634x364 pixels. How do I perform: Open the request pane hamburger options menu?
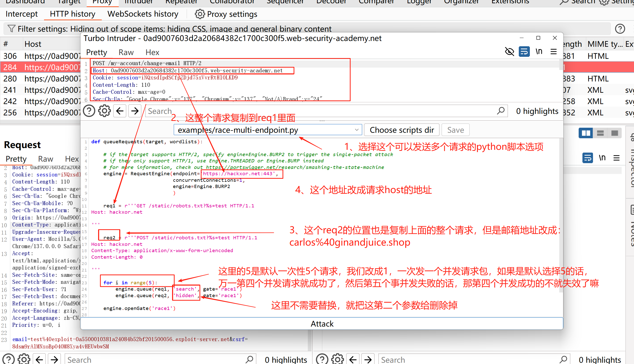point(616,158)
